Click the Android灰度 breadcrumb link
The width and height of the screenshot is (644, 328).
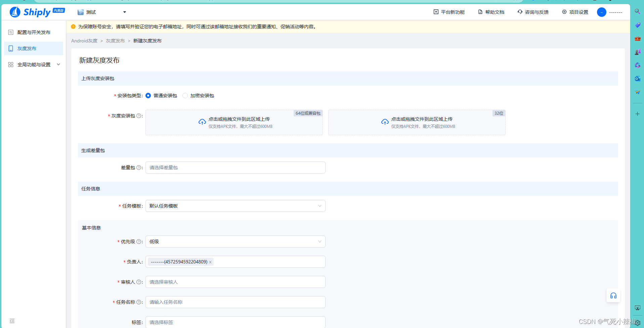pos(84,41)
